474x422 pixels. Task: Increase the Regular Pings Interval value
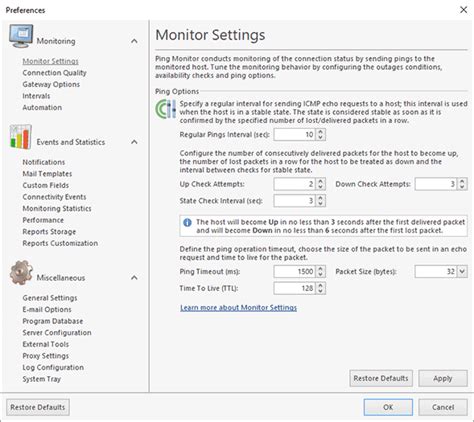[321, 132]
